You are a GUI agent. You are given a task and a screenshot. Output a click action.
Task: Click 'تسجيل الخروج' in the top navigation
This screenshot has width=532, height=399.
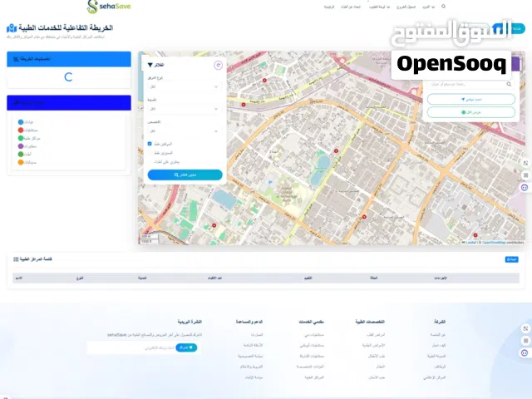coord(406,7)
